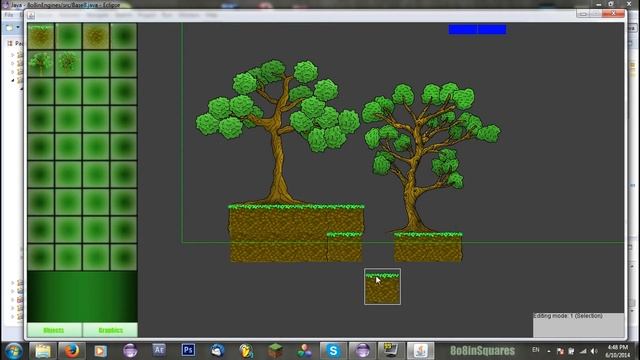Open After Effects from the taskbar

pyautogui.click(x=159, y=350)
